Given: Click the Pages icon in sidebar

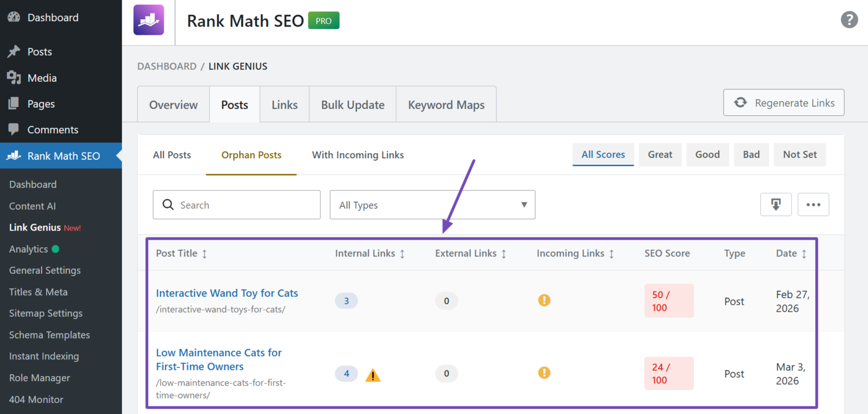Looking at the screenshot, I should [x=14, y=104].
